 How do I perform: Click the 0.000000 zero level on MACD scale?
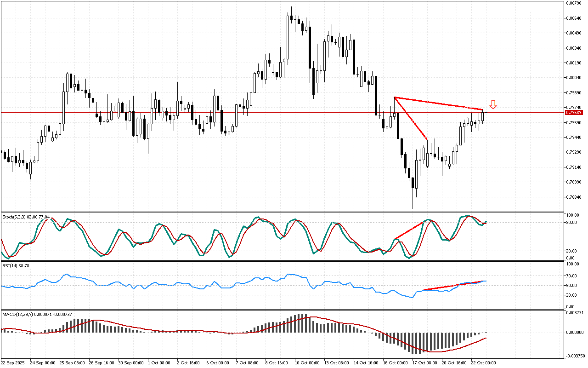click(x=574, y=332)
